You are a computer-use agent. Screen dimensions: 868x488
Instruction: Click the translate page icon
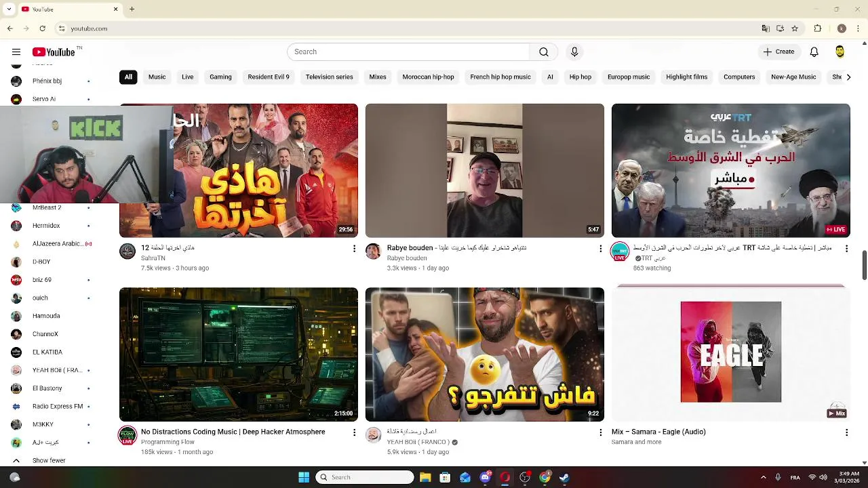766,28
